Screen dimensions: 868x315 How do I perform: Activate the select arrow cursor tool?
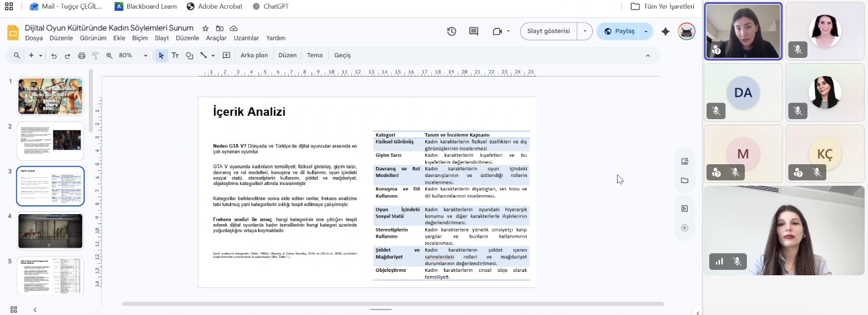click(161, 55)
